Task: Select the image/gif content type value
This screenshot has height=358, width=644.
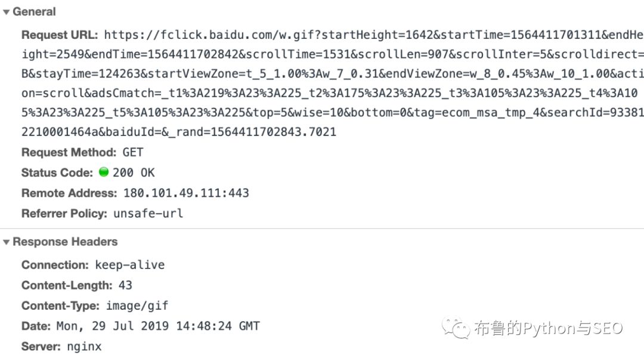Action: coord(137,305)
